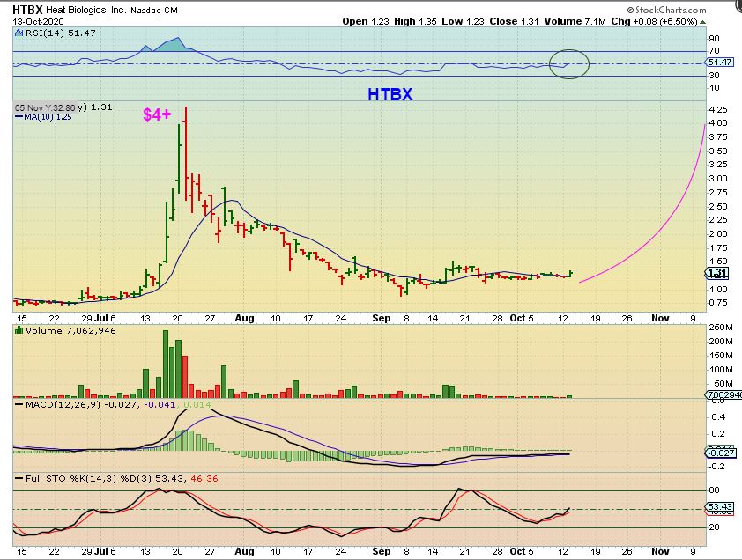742x560 pixels.
Task: Click the RSI indicator chart icon
Action: tap(19, 33)
